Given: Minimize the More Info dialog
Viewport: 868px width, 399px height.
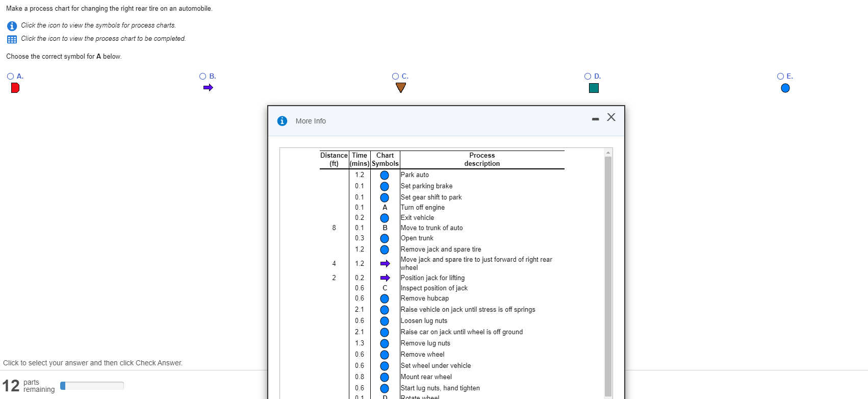Looking at the screenshot, I should point(595,119).
